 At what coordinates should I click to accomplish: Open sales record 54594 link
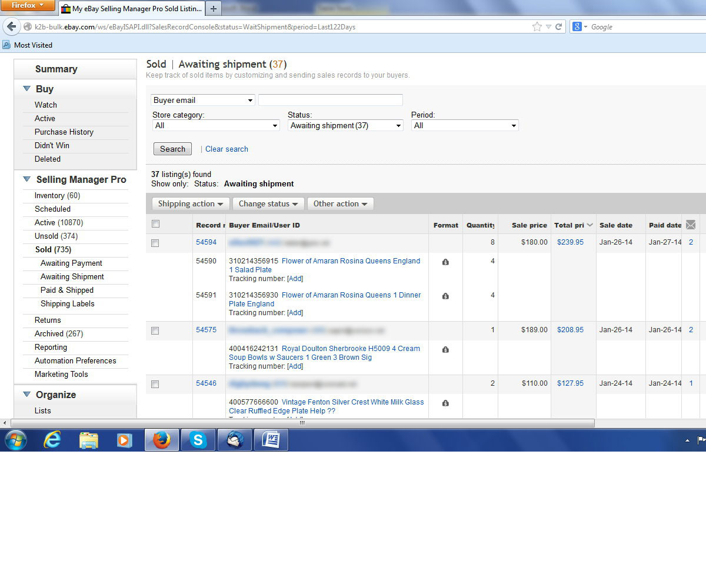[206, 242]
